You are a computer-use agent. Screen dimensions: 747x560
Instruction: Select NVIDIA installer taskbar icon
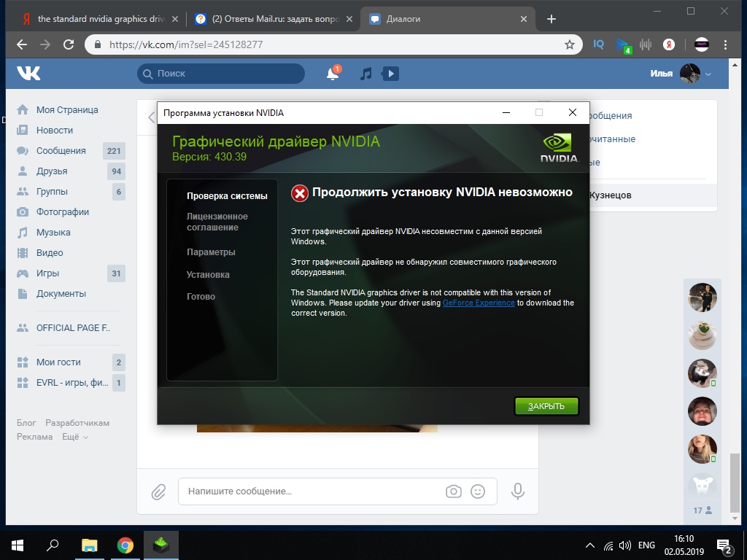[x=161, y=545]
